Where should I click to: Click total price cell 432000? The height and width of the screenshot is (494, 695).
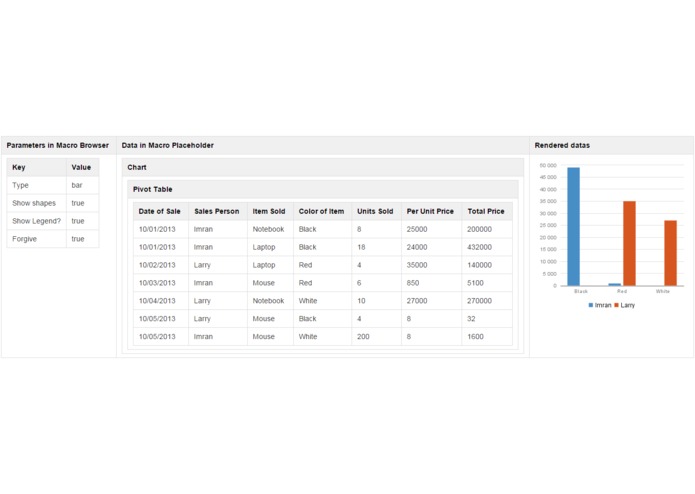click(487, 247)
